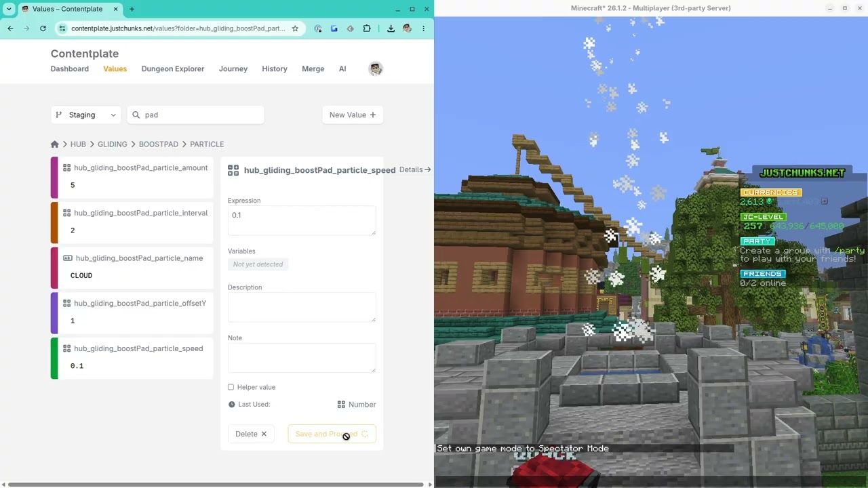Screen dimensions: 868x488
Task: Open the AI tab
Action: [x=342, y=68]
